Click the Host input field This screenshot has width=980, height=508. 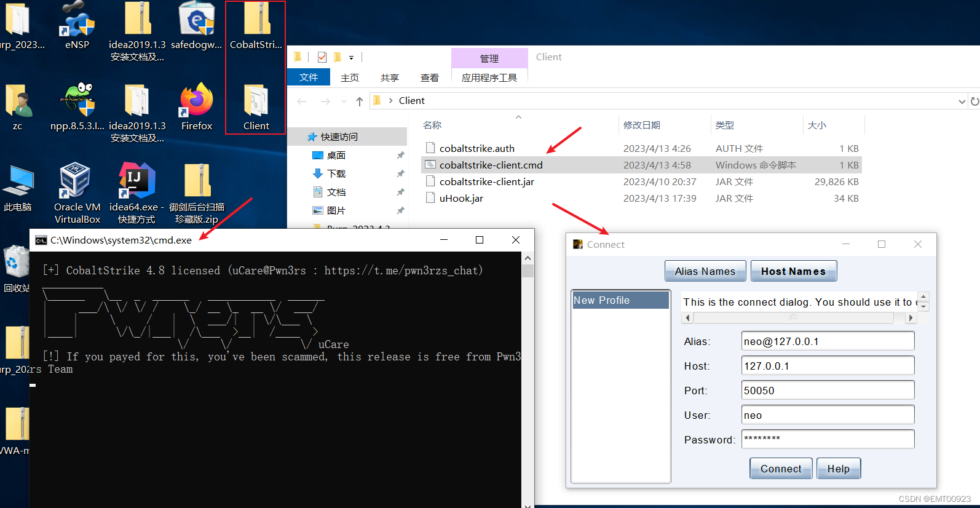[828, 366]
